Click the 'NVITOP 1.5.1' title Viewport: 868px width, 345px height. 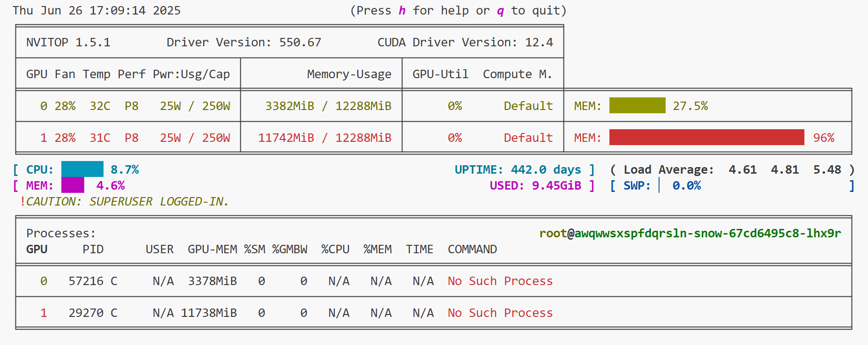pos(68,42)
